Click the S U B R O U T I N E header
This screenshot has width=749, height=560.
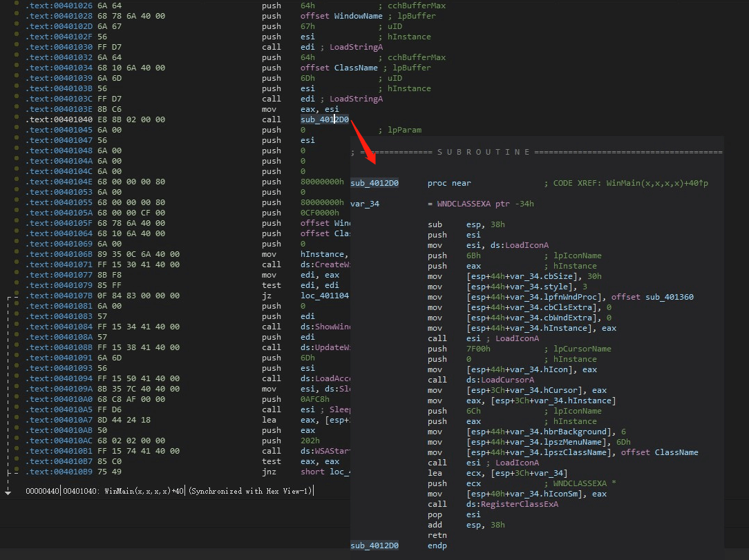click(x=484, y=152)
